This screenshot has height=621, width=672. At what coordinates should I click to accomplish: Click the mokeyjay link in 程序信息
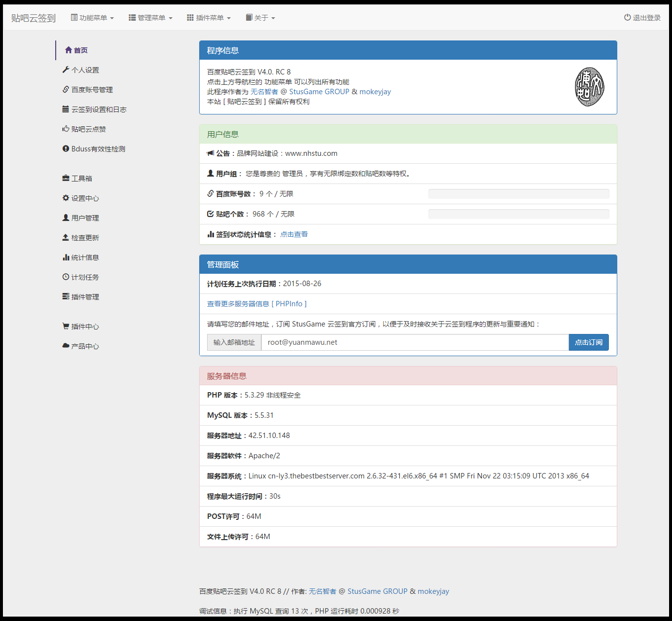(375, 92)
